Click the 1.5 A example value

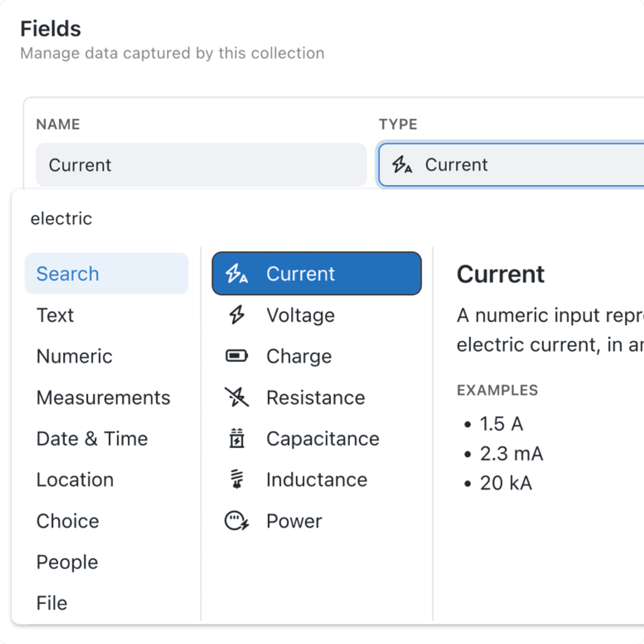coord(501,424)
